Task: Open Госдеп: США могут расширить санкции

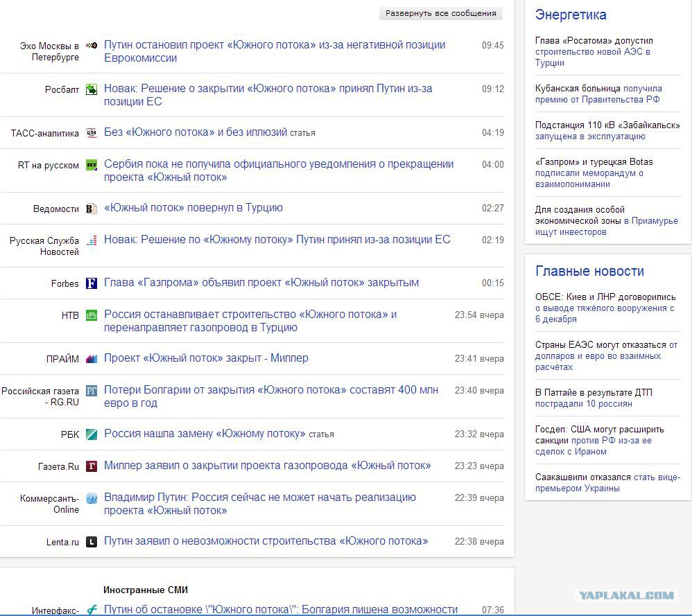Action: (599, 440)
